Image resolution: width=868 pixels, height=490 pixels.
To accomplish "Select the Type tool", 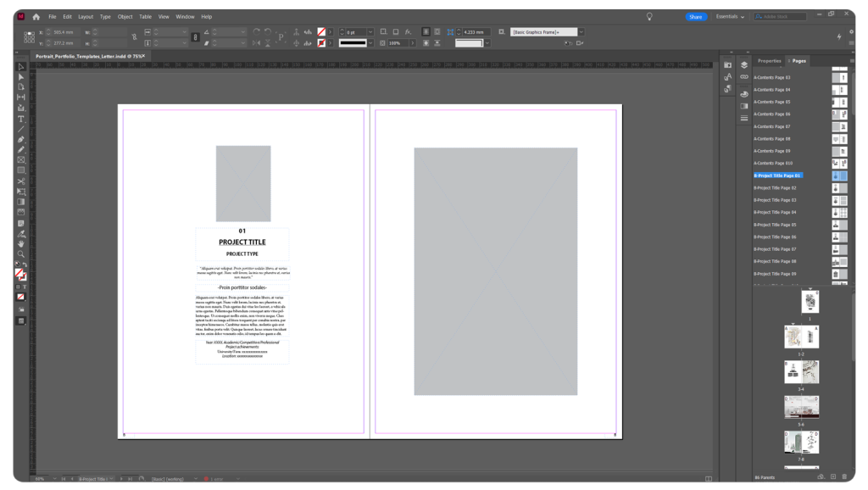I will 21,119.
